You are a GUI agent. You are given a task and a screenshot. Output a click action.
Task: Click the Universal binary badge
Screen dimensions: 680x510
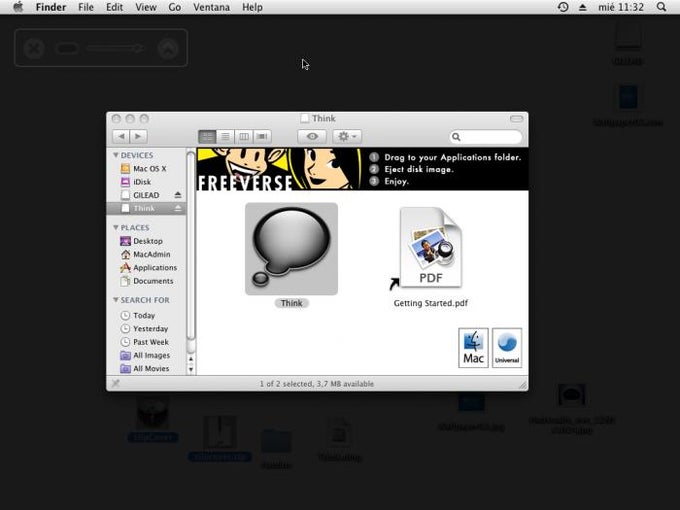click(x=507, y=348)
